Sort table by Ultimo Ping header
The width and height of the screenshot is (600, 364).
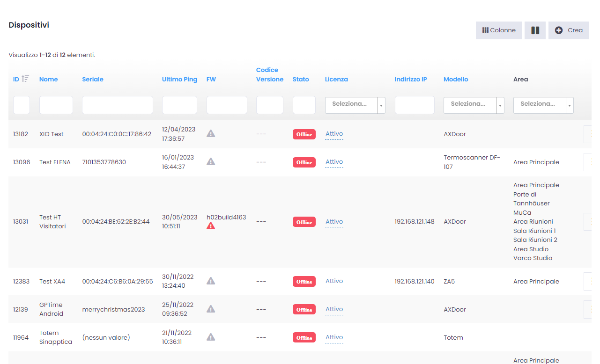point(179,80)
